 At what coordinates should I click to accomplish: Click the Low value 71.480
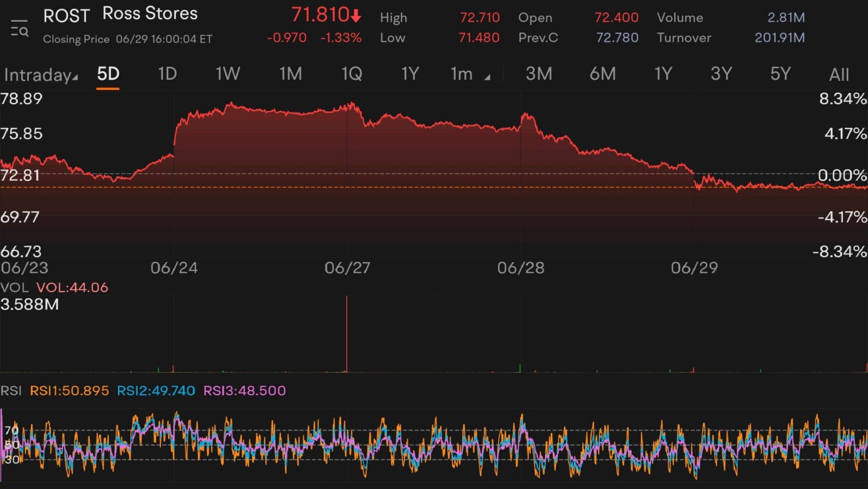[479, 38]
